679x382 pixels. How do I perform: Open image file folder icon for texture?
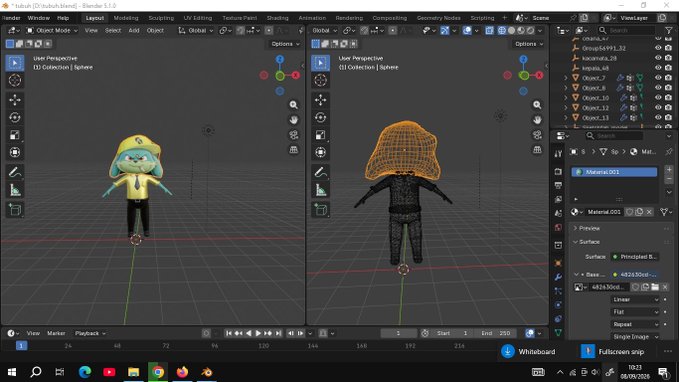(x=655, y=287)
